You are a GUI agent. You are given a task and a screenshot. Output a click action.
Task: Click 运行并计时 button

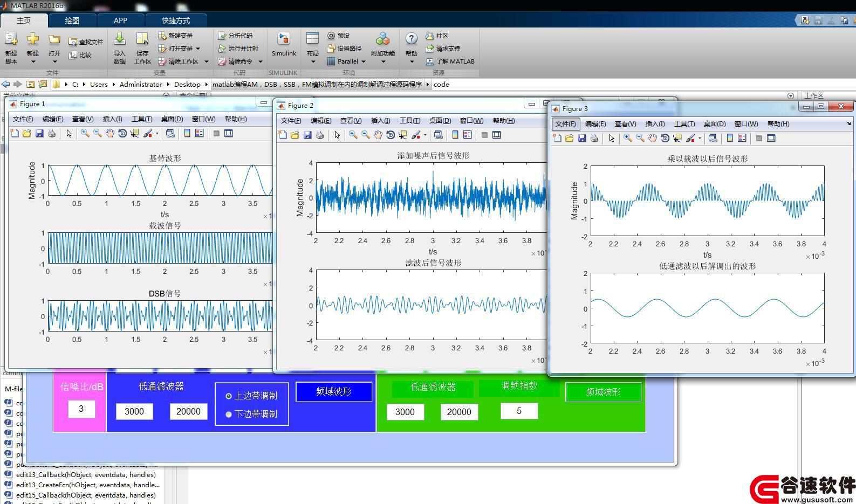click(x=238, y=49)
